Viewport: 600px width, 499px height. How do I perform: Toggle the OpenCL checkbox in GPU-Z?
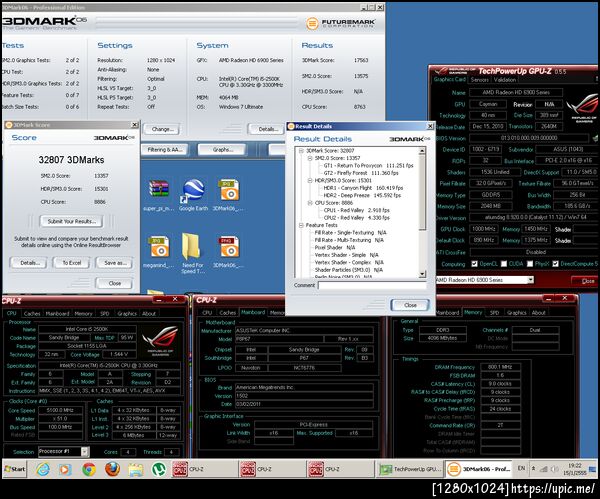[474, 264]
